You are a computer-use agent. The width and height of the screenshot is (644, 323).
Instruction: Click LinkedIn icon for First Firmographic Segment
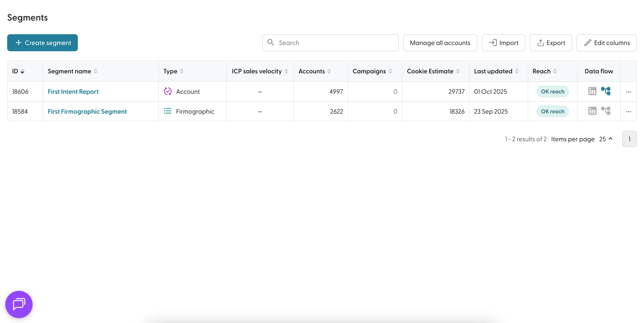[x=592, y=111]
